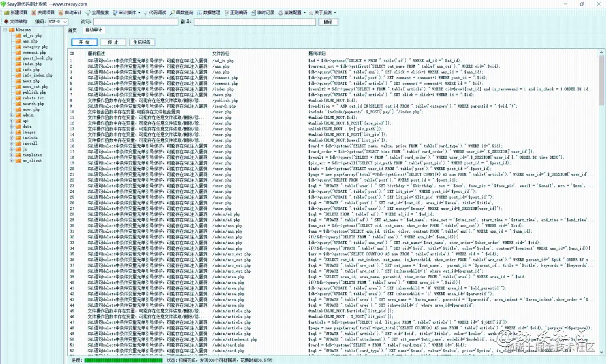Open the 编码 UTF-8 encoding dropdown
This screenshot has width=606, height=364.
click(58, 22)
